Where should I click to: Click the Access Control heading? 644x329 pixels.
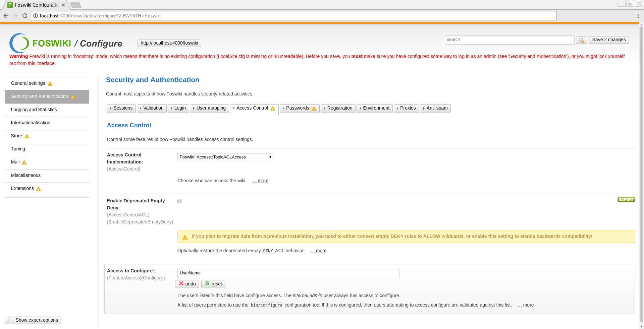tap(129, 125)
